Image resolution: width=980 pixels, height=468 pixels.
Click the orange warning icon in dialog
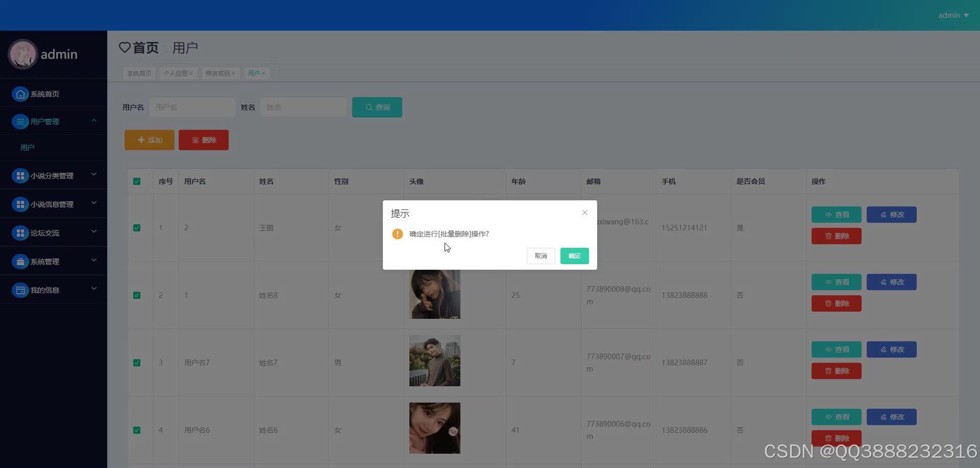[398, 234]
